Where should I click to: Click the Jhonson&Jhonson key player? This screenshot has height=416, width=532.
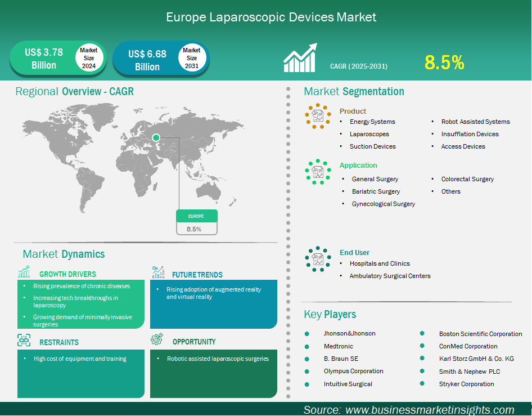349,333
